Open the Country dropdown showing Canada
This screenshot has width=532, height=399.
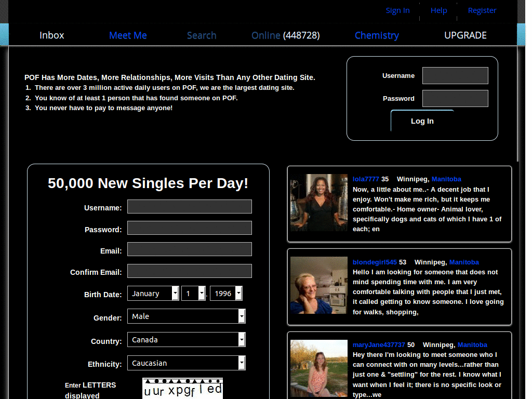[186, 339]
